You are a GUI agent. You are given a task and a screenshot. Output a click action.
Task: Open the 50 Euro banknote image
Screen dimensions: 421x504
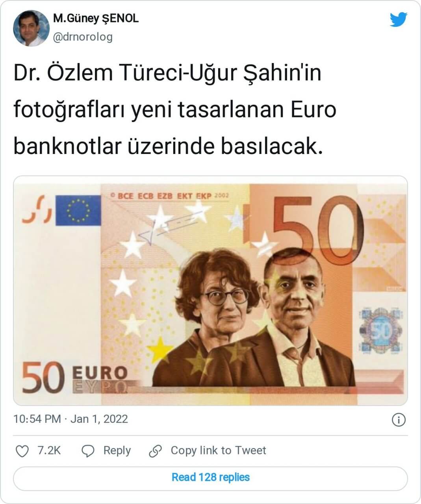point(210,291)
